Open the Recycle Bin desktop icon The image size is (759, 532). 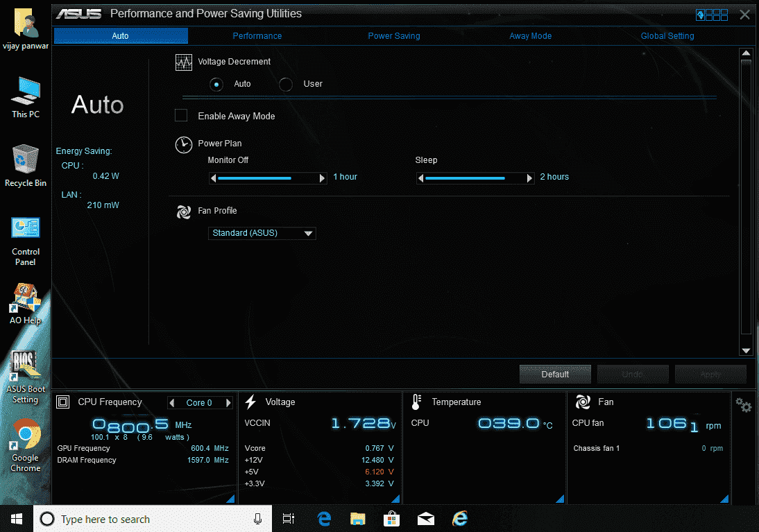point(26,166)
